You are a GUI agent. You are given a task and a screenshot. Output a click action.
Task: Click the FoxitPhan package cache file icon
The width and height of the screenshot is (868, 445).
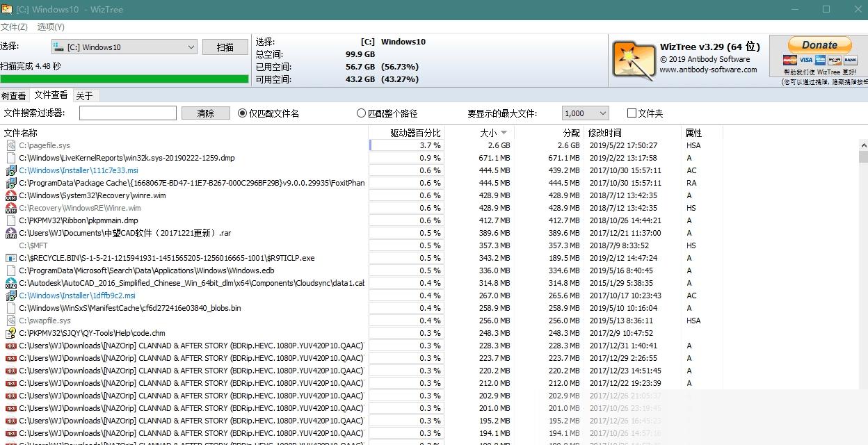(x=10, y=183)
